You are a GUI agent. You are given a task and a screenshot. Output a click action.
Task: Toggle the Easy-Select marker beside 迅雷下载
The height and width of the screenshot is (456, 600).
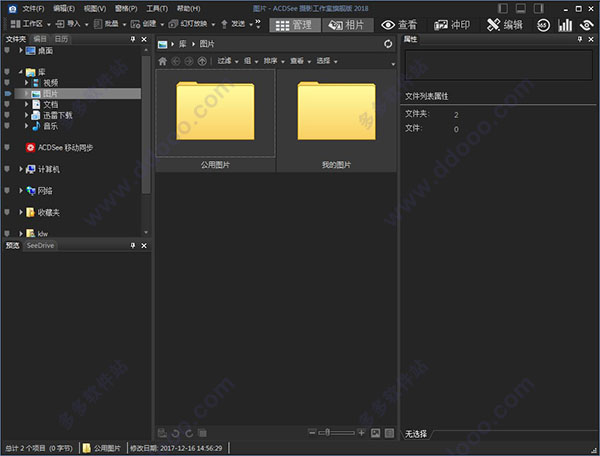7,115
